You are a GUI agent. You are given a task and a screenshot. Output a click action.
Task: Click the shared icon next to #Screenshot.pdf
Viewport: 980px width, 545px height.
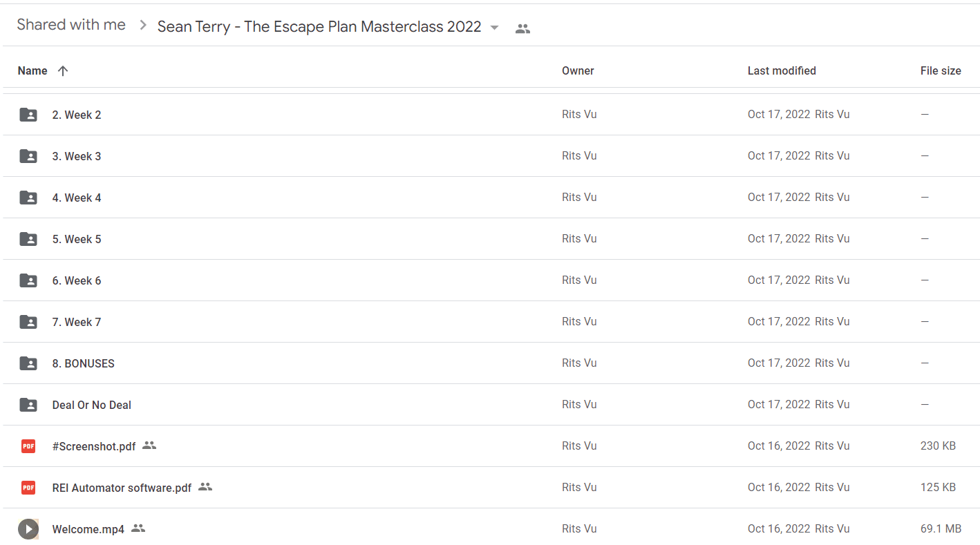[x=149, y=446]
